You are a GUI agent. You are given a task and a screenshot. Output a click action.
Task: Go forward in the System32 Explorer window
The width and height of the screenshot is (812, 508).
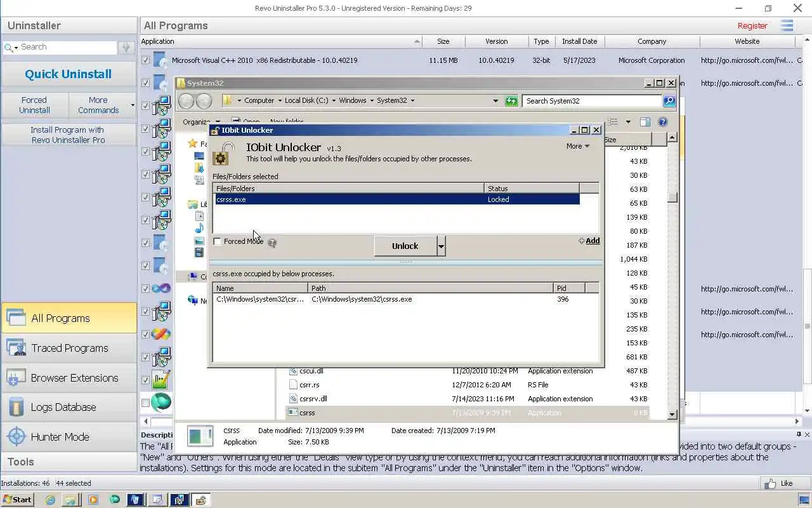(204, 100)
